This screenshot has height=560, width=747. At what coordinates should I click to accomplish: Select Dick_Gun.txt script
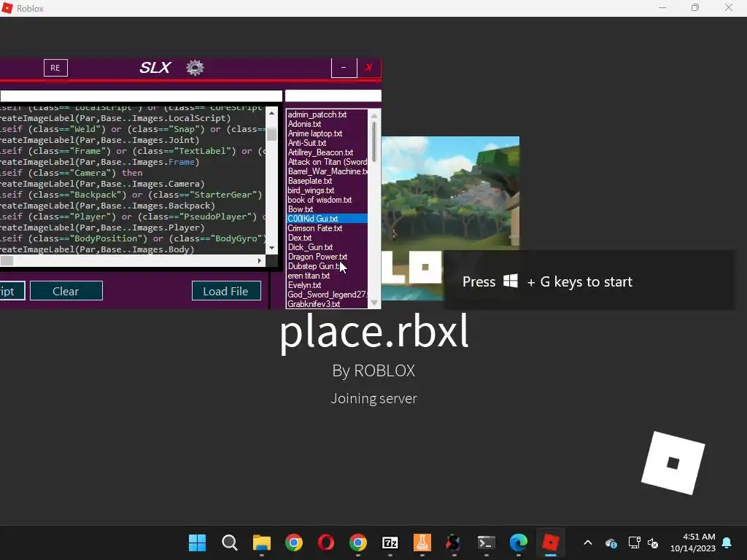coord(310,247)
